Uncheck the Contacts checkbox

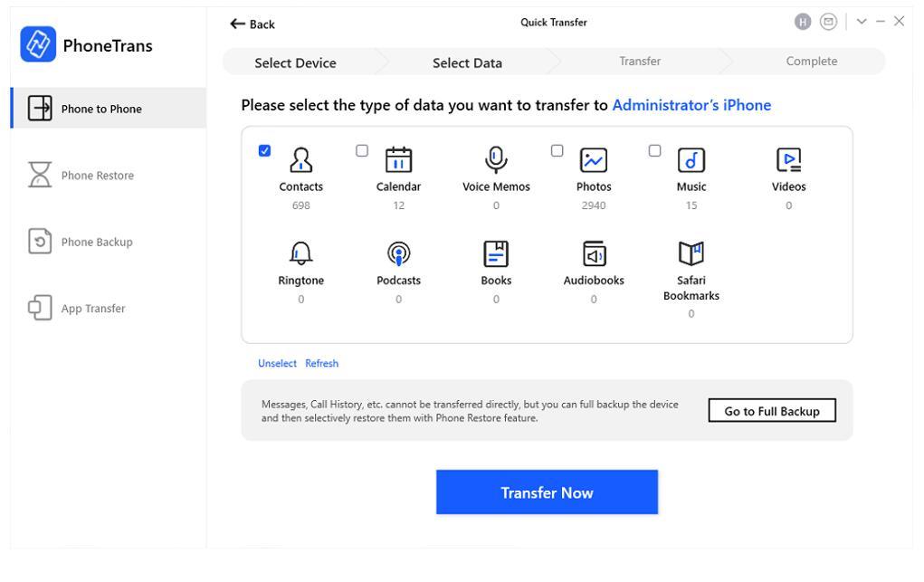[264, 150]
